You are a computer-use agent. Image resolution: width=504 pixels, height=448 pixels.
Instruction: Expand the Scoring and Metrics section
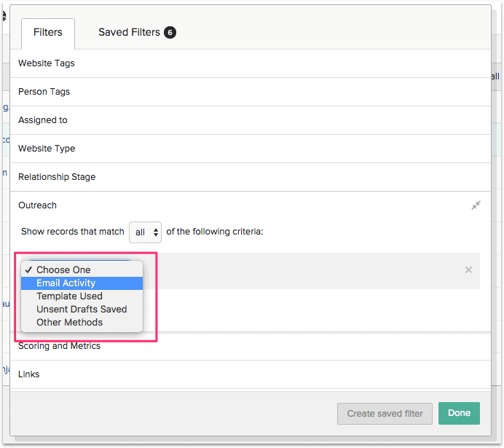click(59, 346)
